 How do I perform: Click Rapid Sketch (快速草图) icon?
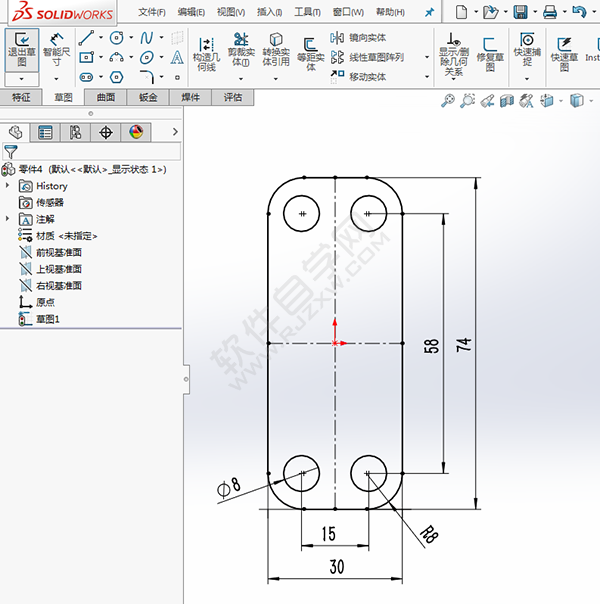click(x=564, y=54)
